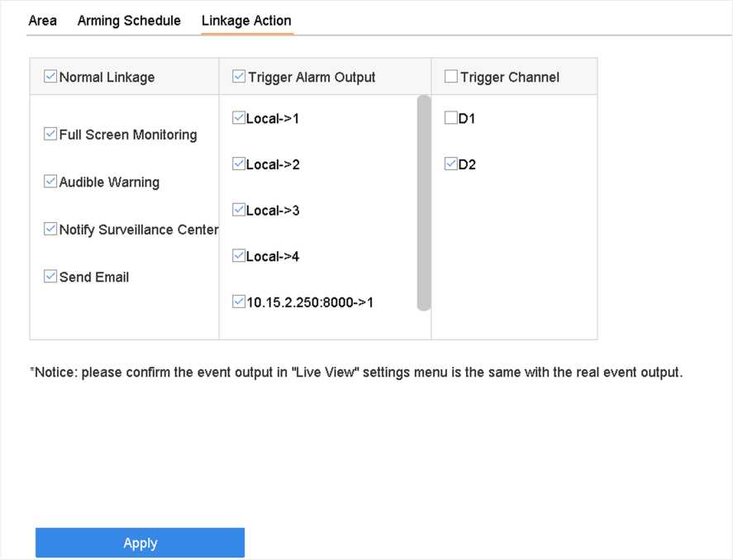Uncheck the Normal Linkage header checkbox
733x560 pixels.
tap(51, 78)
